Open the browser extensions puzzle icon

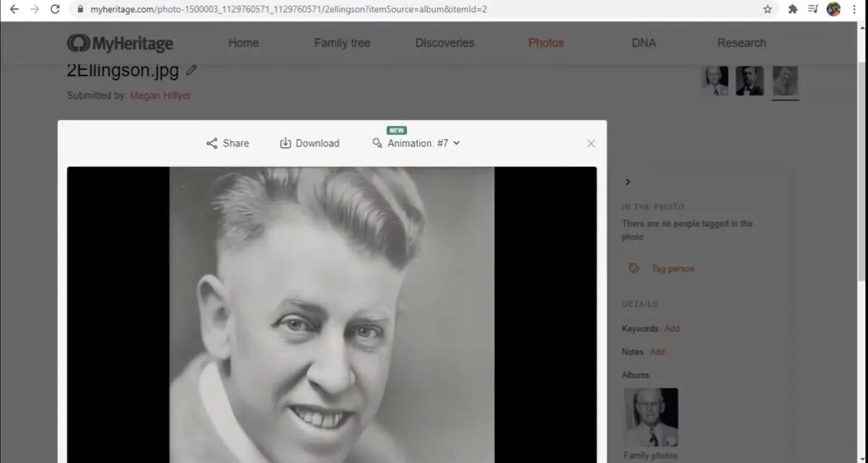[793, 9]
